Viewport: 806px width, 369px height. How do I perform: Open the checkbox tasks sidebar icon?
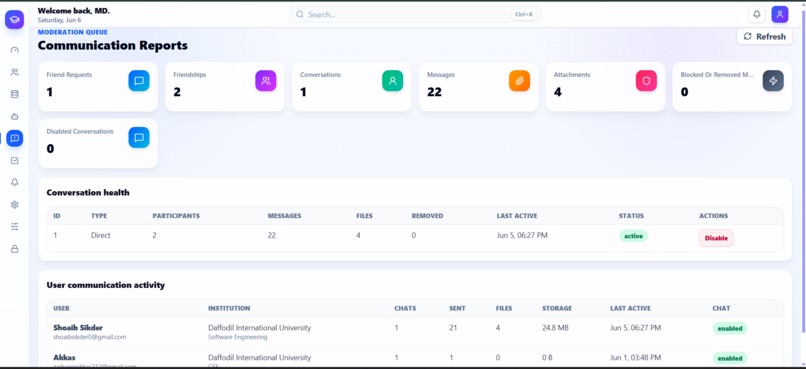14,161
